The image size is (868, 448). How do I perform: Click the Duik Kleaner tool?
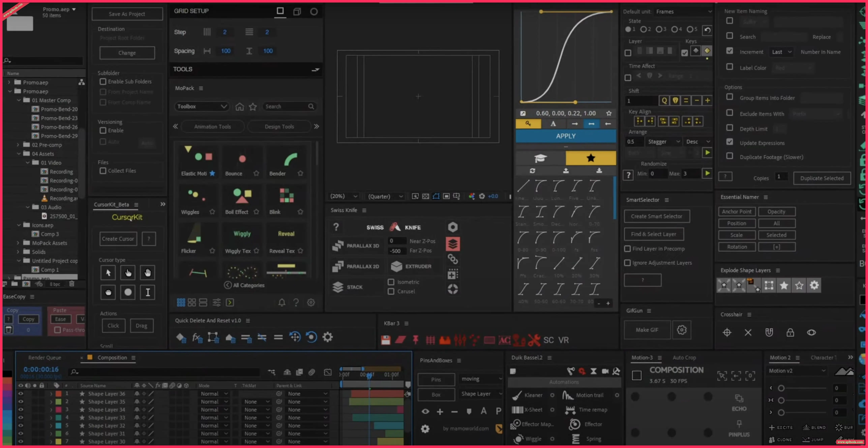pyautogui.click(x=528, y=395)
